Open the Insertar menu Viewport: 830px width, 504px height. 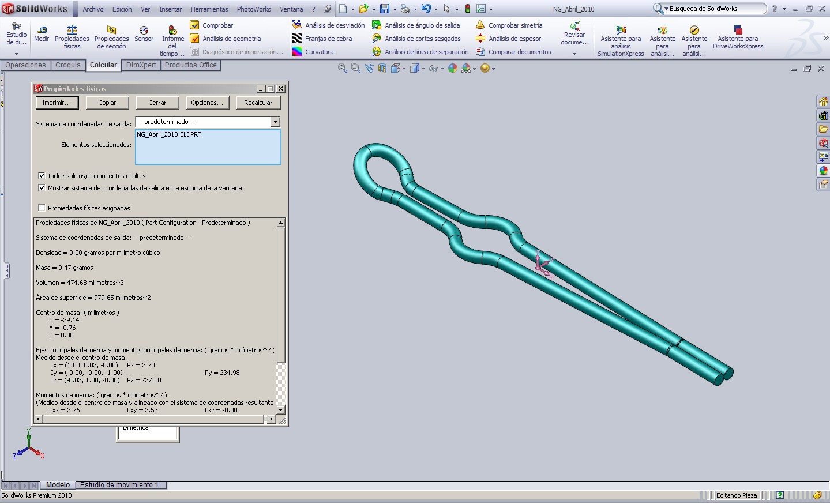(x=170, y=9)
